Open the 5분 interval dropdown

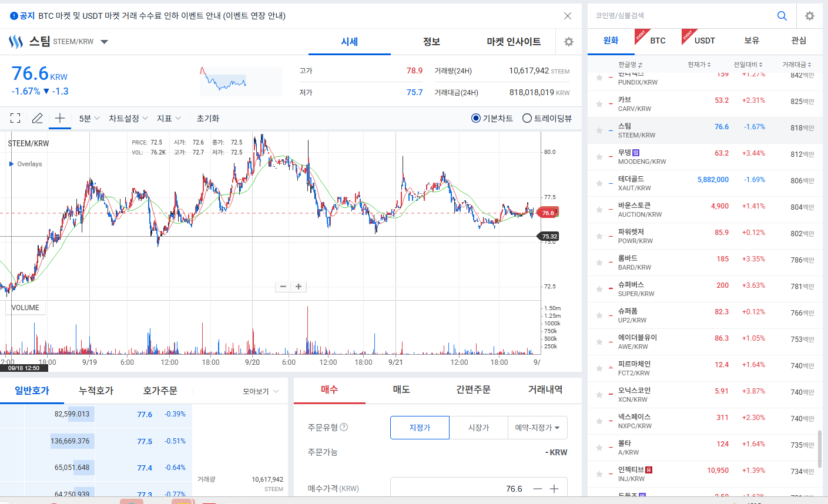pos(89,118)
